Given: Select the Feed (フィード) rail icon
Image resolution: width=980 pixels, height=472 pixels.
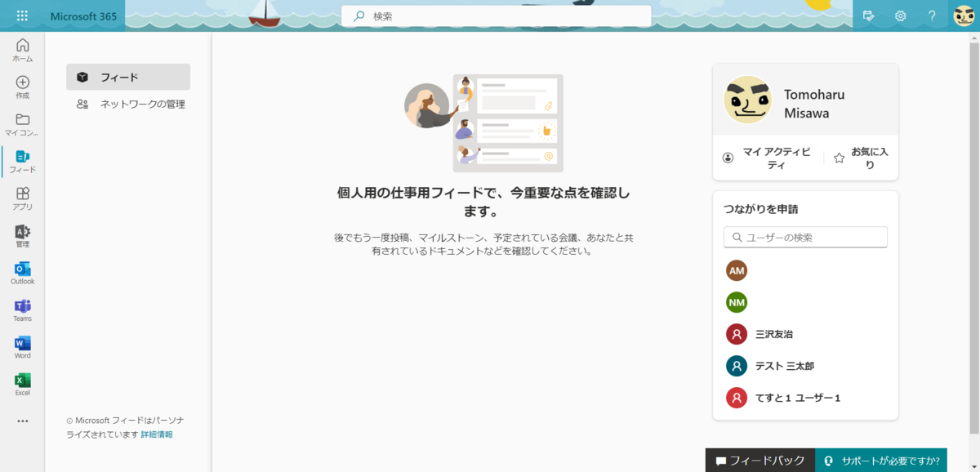Looking at the screenshot, I should pos(23,162).
